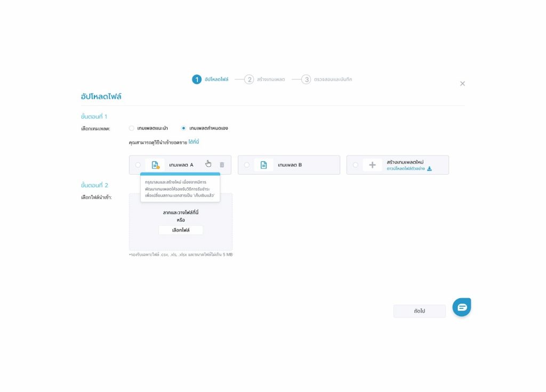The width and height of the screenshot is (546, 392).
Task: Close the upload dialog with X
Action: pyautogui.click(x=462, y=84)
